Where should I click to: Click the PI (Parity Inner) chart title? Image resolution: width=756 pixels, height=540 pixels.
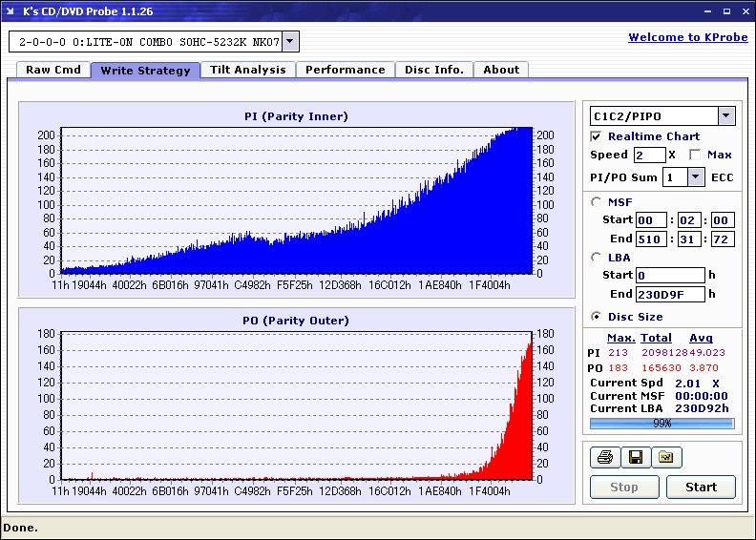click(x=296, y=116)
